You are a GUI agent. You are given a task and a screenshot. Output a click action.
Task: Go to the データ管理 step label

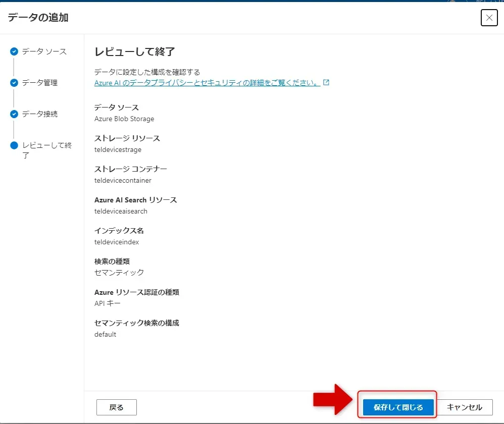pos(40,83)
